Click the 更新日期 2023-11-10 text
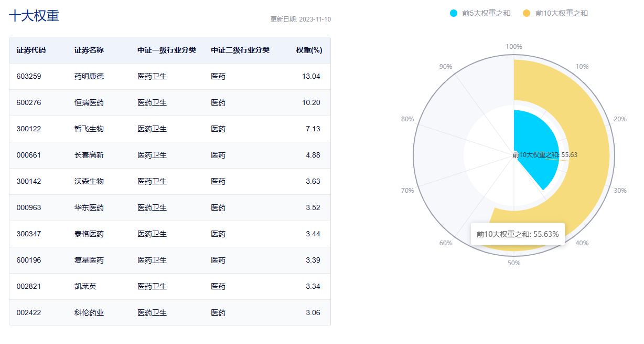 tap(300, 19)
